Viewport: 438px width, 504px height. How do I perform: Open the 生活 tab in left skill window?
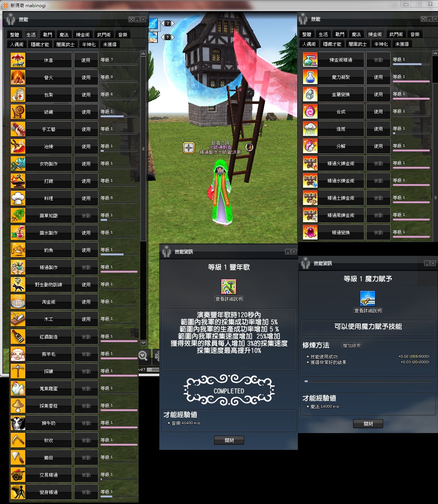[x=31, y=35]
